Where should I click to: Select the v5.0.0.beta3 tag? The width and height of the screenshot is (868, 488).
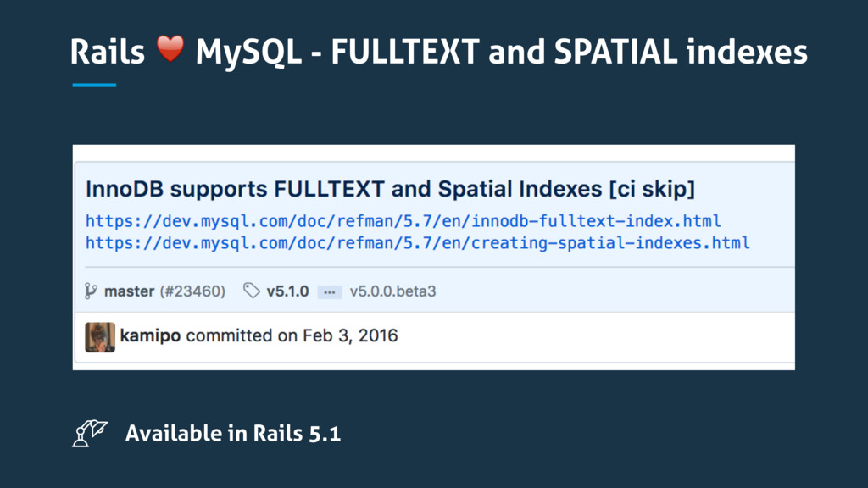tap(392, 291)
